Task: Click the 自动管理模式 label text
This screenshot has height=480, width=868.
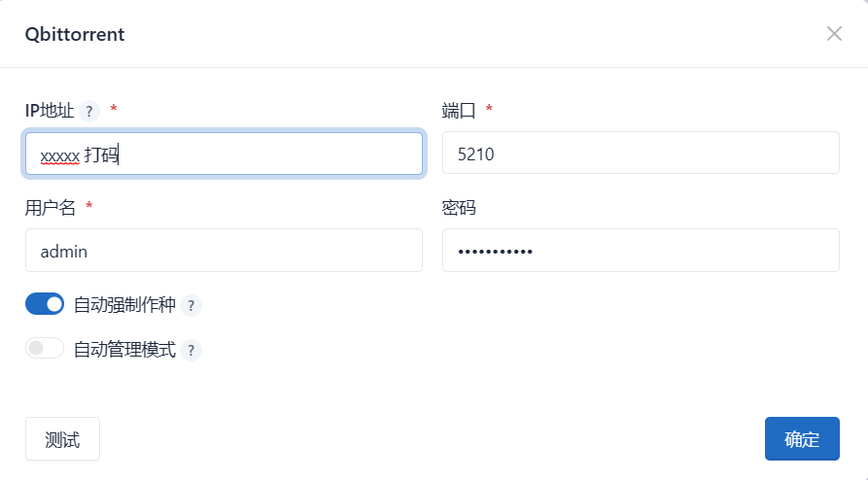Action: pyautogui.click(x=124, y=350)
